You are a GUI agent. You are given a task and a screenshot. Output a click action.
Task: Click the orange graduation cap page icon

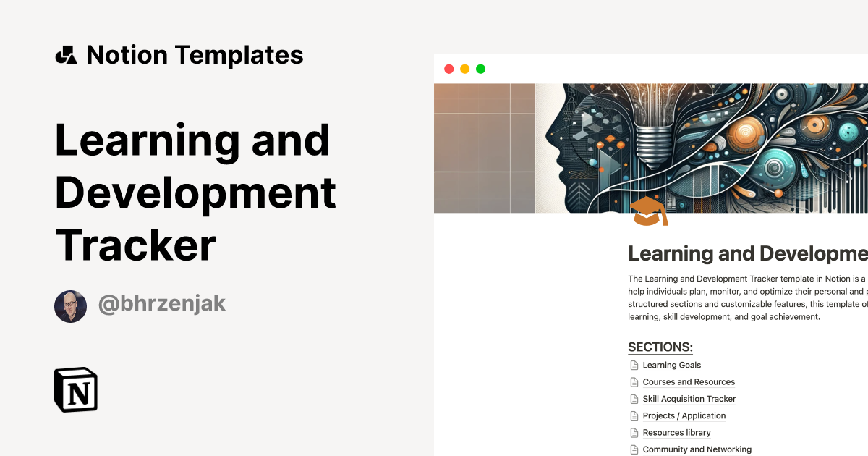coord(649,211)
